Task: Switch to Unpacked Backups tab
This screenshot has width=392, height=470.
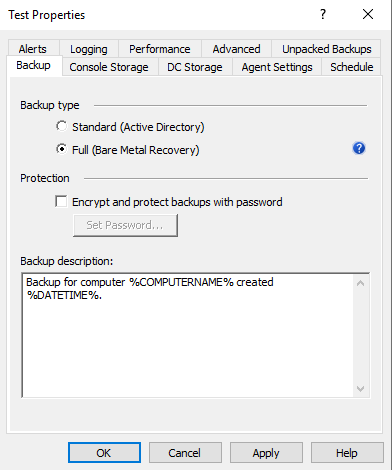Action: point(327,49)
